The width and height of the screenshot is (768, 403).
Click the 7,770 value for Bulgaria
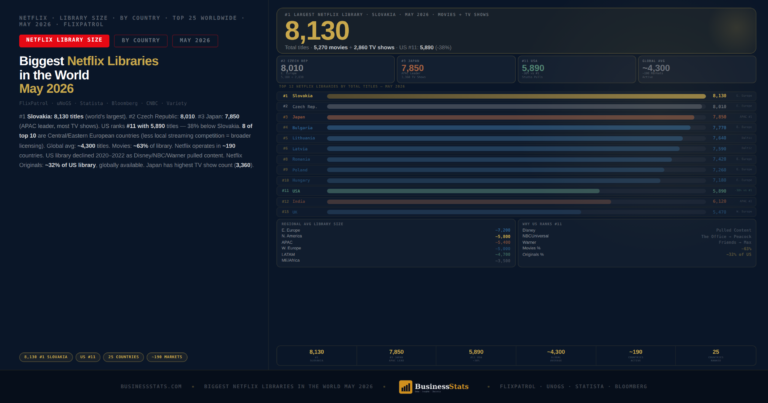719,128
